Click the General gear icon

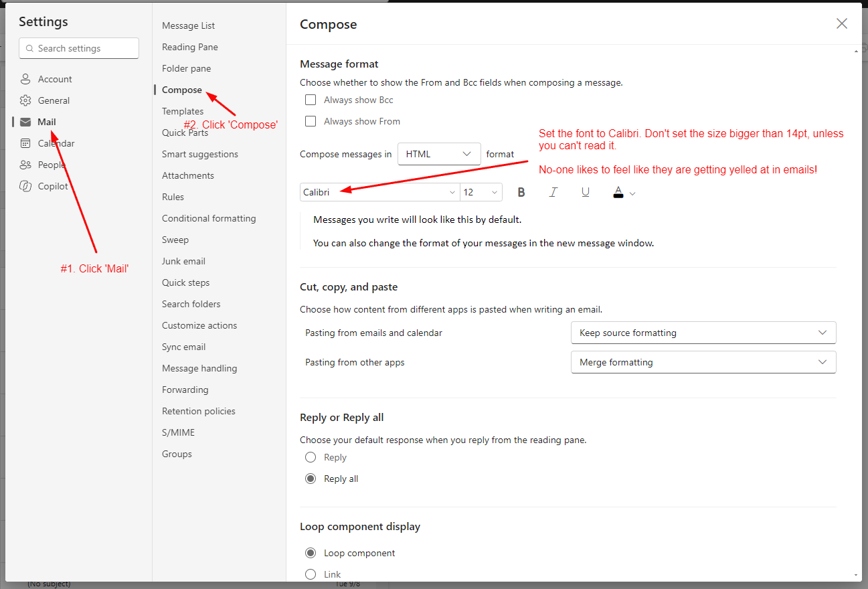(x=25, y=100)
